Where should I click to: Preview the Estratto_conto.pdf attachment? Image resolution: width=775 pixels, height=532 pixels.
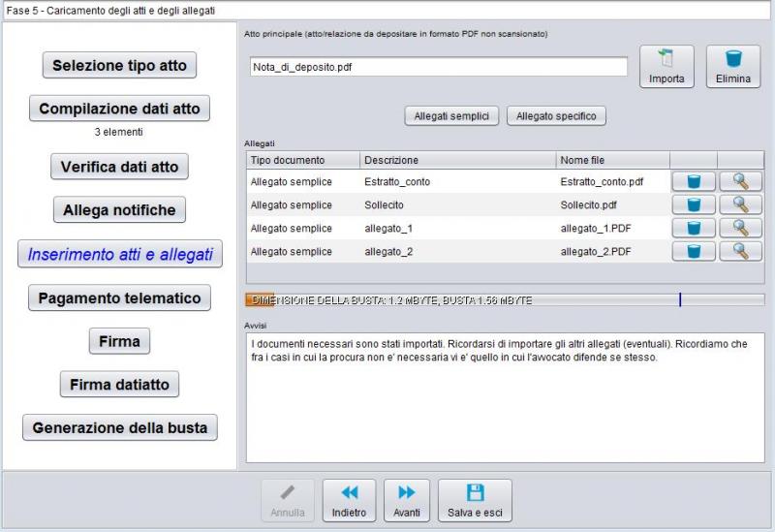pos(740,181)
